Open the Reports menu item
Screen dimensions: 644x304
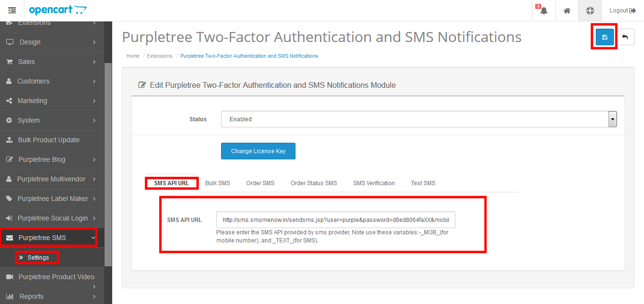(x=52, y=296)
